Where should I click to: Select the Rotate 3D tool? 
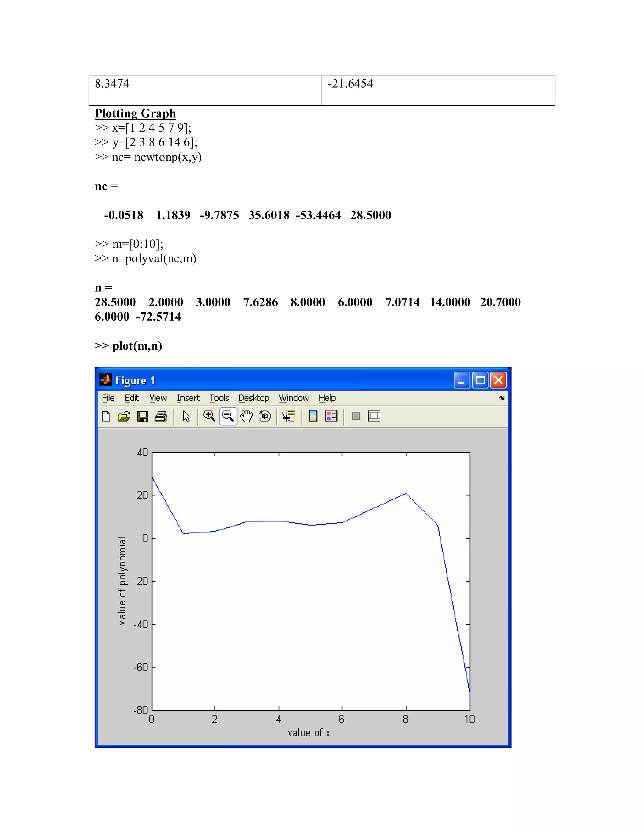(265, 416)
